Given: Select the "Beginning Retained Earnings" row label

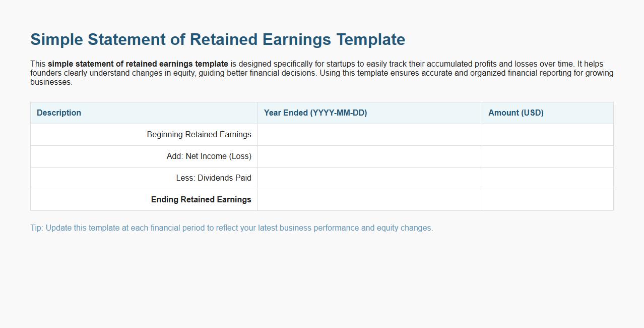Looking at the screenshot, I should 199,134.
